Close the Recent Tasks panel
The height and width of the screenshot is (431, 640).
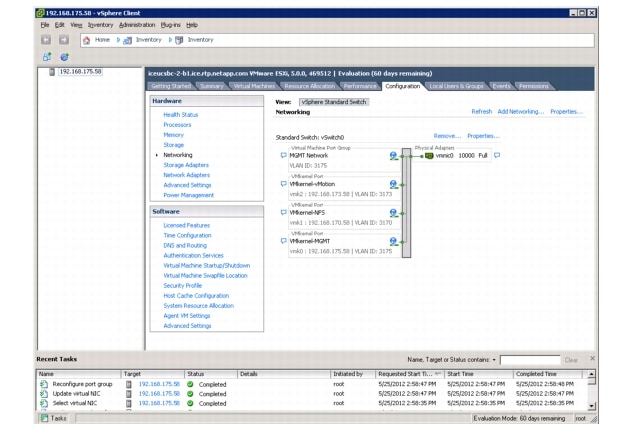(593, 358)
